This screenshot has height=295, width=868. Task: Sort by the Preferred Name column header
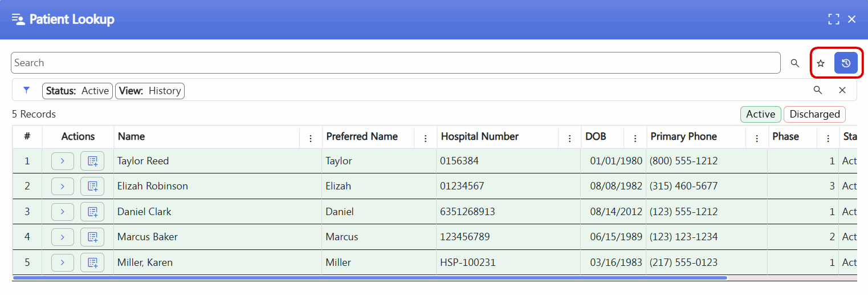pyautogui.click(x=362, y=136)
